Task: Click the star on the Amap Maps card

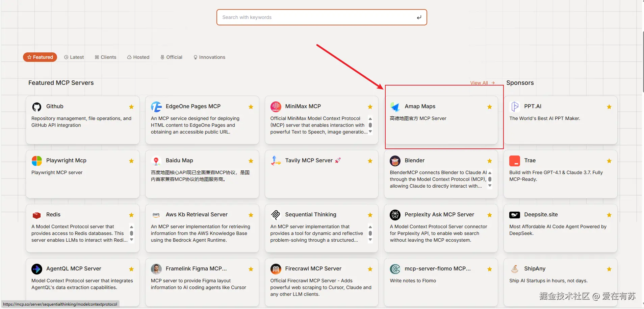Action: (x=490, y=107)
